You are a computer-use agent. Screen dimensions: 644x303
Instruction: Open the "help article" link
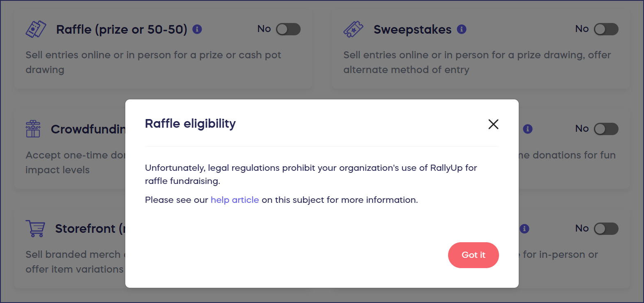coord(235,200)
